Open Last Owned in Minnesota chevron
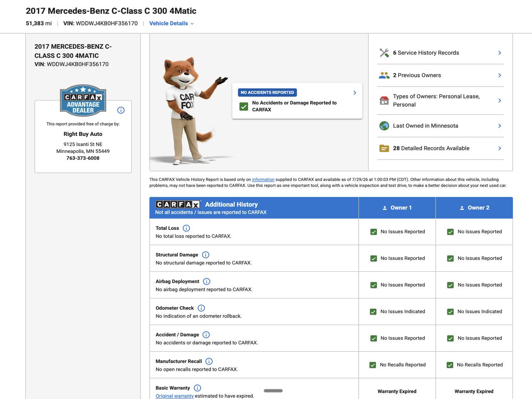The width and height of the screenshot is (532, 399). [500, 126]
